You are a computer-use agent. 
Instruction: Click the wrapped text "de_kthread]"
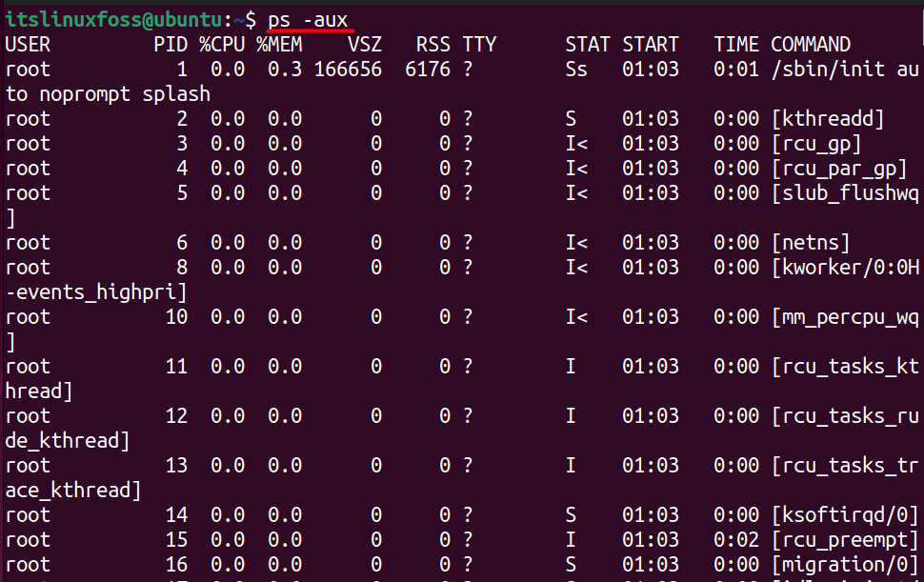68,441
